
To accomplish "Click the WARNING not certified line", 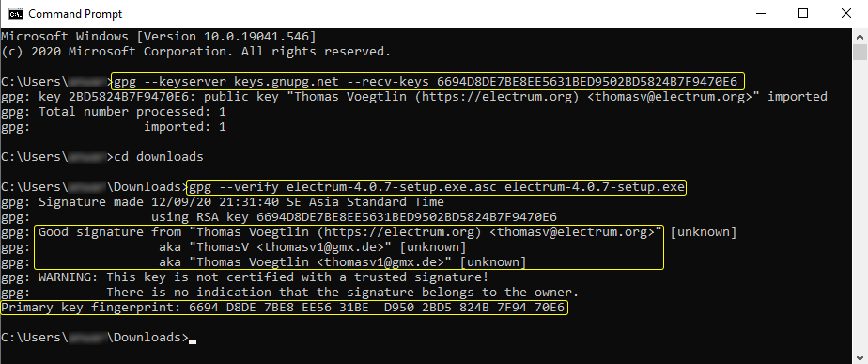I will pos(244,277).
